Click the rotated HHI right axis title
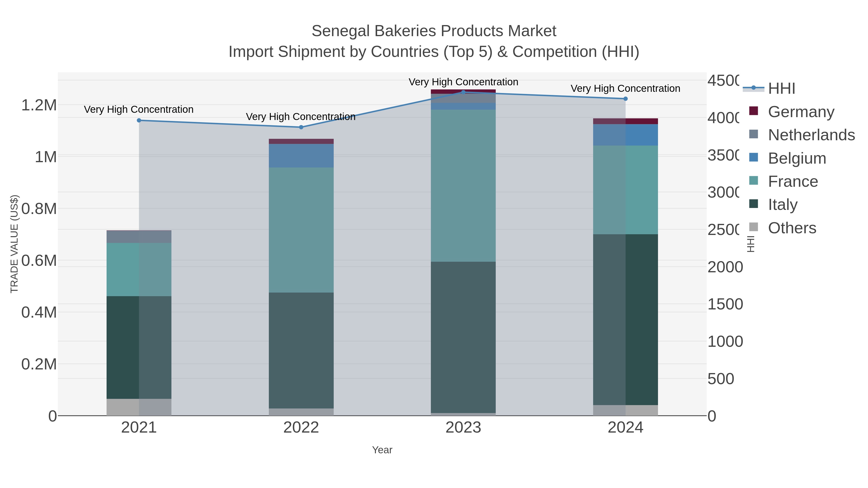The width and height of the screenshot is (868, 488). [751, 244]
